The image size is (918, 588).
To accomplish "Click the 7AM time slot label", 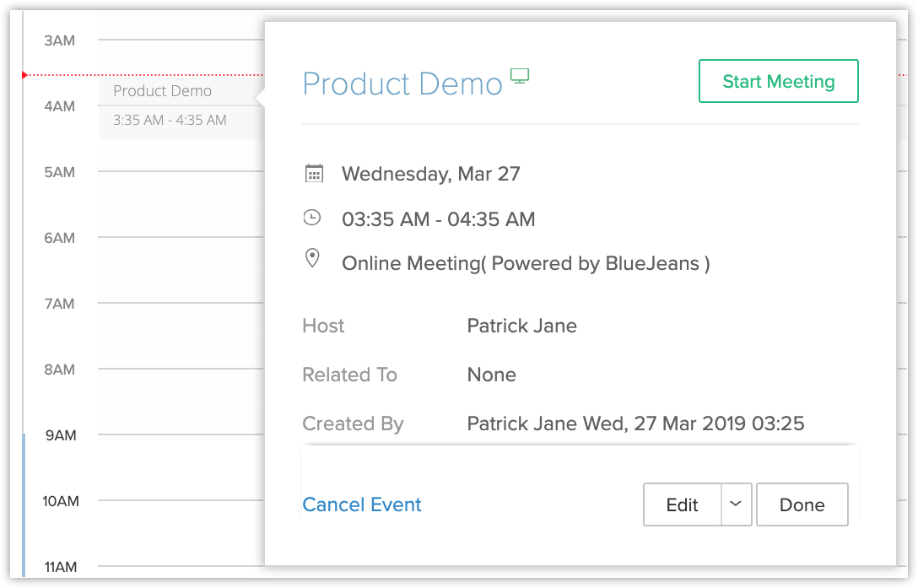I will [60, 304].
